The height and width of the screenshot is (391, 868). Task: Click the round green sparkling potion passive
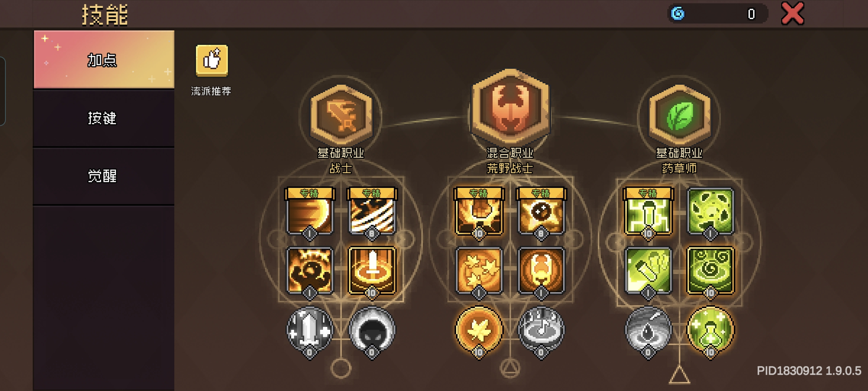(x=710, y=330)
